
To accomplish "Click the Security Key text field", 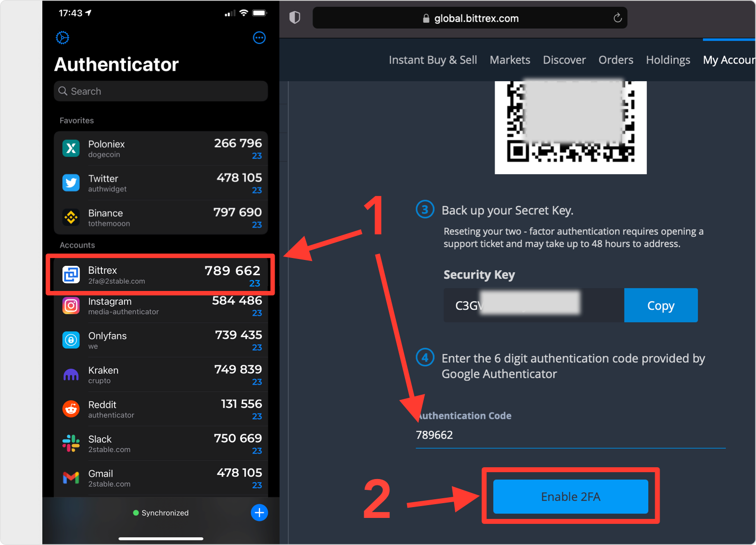I will click(534, 305).
